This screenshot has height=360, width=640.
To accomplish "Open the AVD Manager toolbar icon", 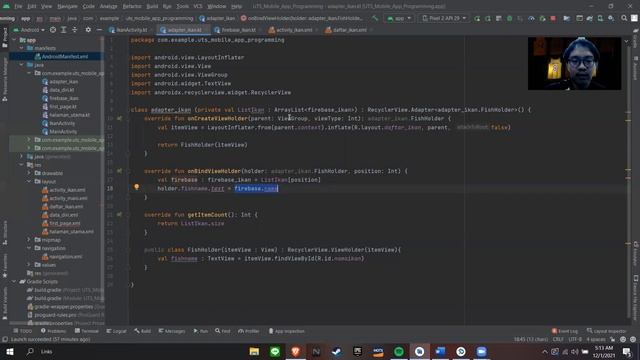I will click(x=600, y=18).
